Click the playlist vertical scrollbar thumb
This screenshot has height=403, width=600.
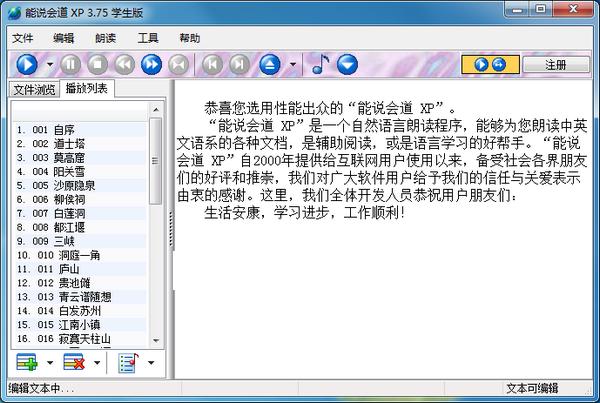pyautogui.click(x=155, y=161)
